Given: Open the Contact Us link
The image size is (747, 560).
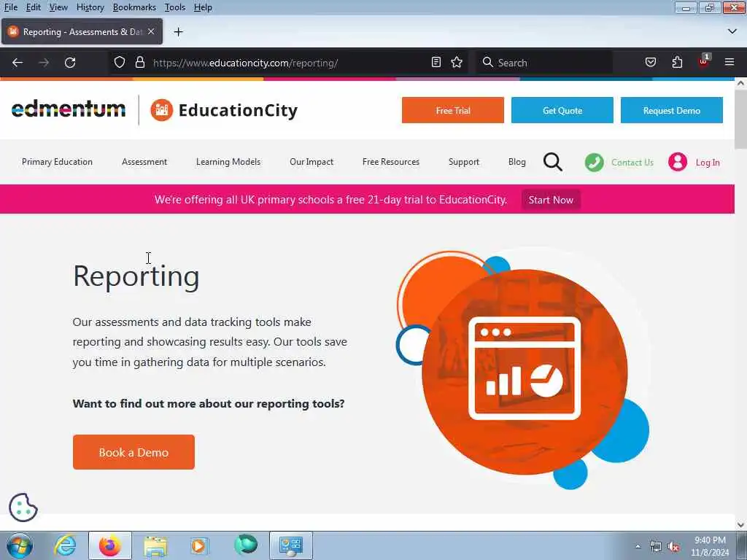Looking at the screenshot, I should 632,163.
